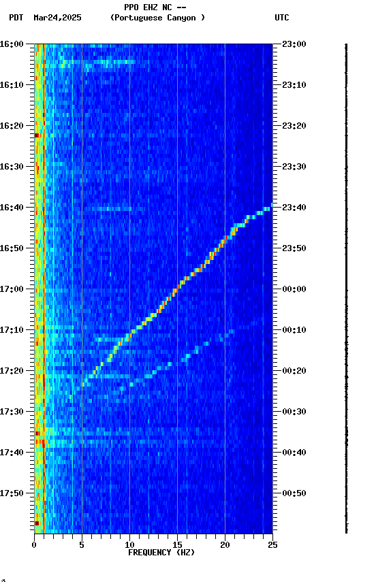Click the '00:20' UTC time label
376x588 pixels.
click(294, 371)
